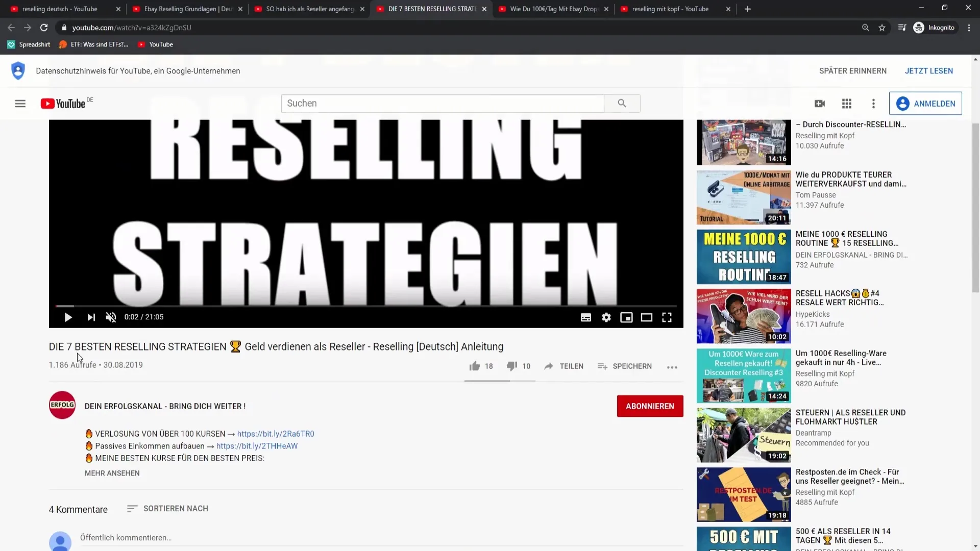Image resolution: width=980 pixels, height=551 pixels.
Task: Open a new browser tab
Action: (x=748, y=9)
